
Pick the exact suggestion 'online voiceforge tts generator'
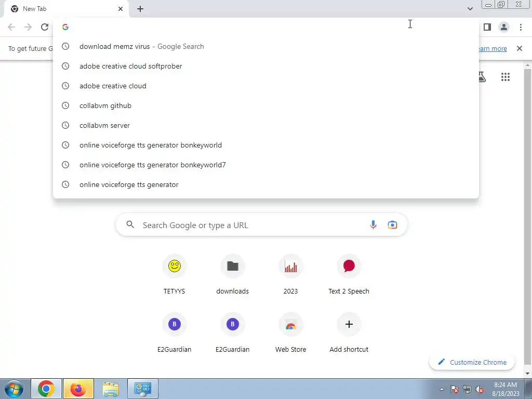[266, 184]
